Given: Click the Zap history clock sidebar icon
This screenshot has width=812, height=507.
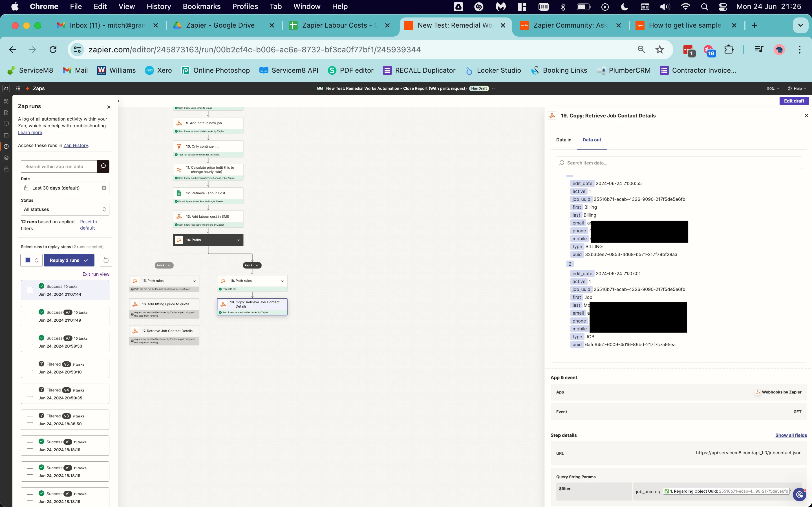Looking at the screenshot, I should pos(6,146).
